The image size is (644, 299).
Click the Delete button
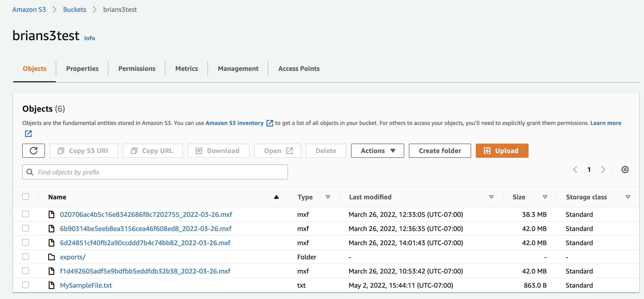point(326,150)
